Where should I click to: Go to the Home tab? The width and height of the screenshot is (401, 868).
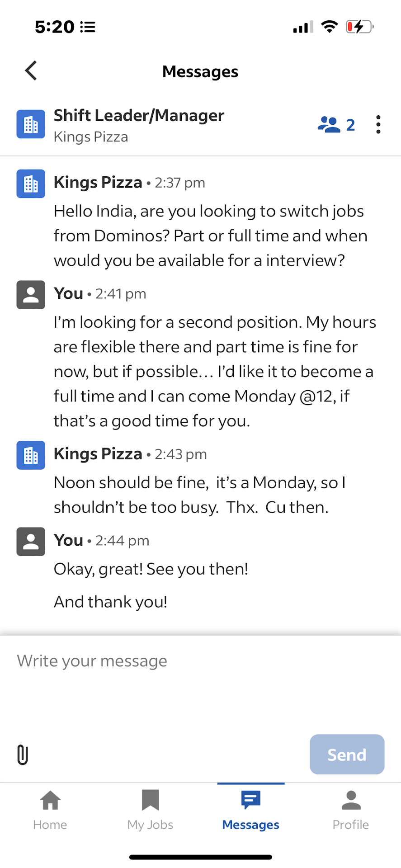tap(50, 810)
